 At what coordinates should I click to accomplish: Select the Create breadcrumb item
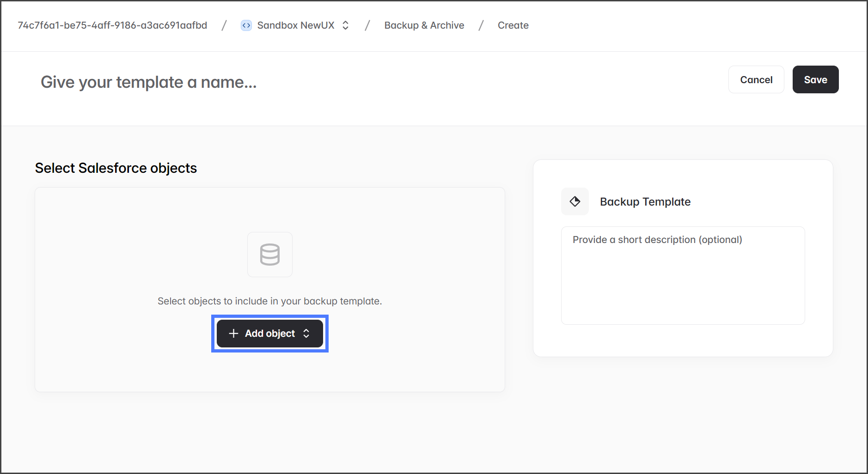[513, 25]
